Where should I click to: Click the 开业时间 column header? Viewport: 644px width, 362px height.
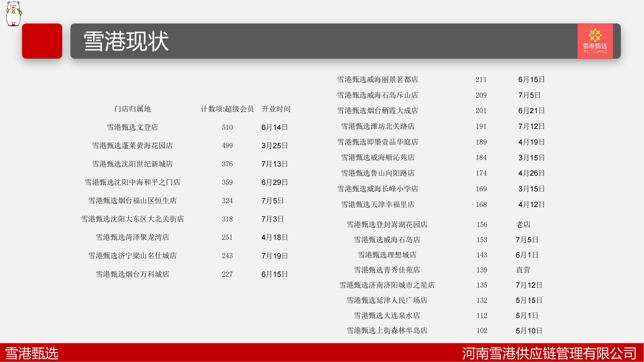[x=276, y=109]
